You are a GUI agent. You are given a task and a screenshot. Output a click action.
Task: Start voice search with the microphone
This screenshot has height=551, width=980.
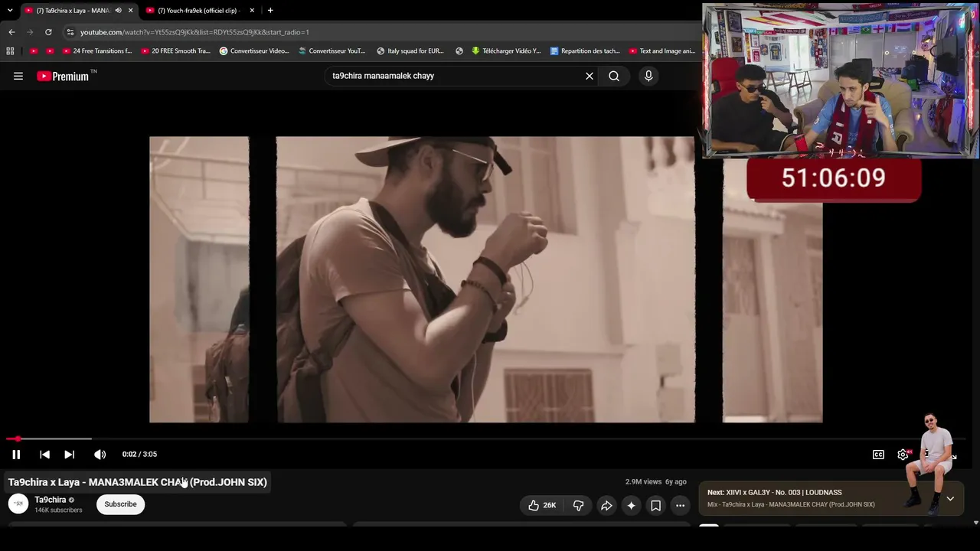coord(648,76)
